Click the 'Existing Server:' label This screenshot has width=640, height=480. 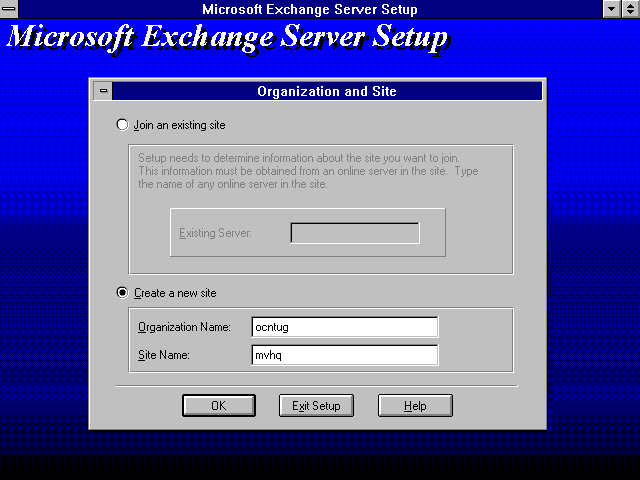[215, 233]
